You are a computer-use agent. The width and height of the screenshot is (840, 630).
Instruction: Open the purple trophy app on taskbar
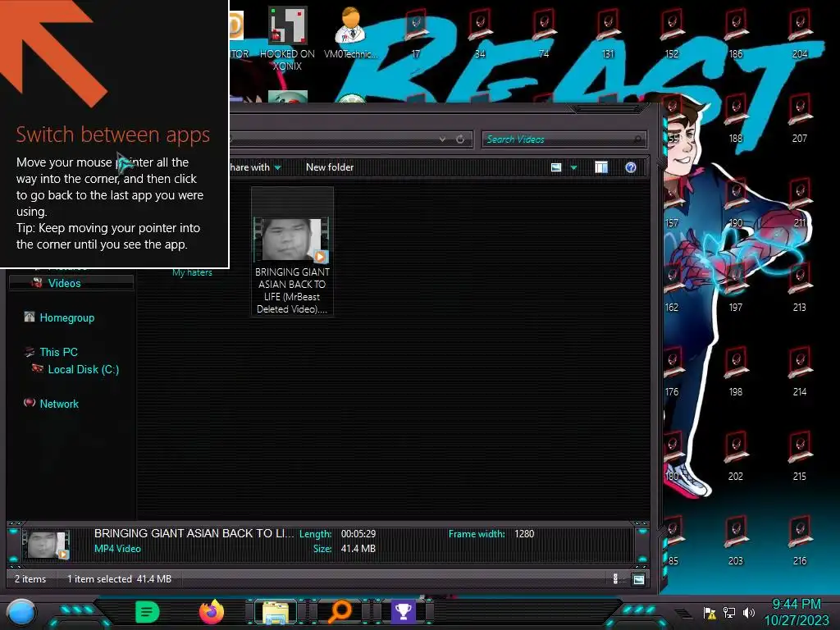403,612
